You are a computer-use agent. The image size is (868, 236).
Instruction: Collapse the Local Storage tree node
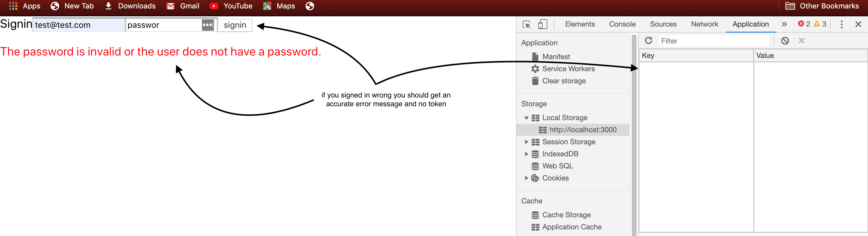coord(526,118)
